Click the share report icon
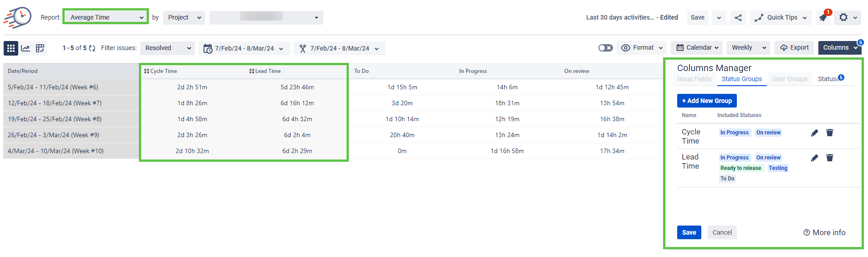Viewport: 868px width, 257px height. coord(738,18)
